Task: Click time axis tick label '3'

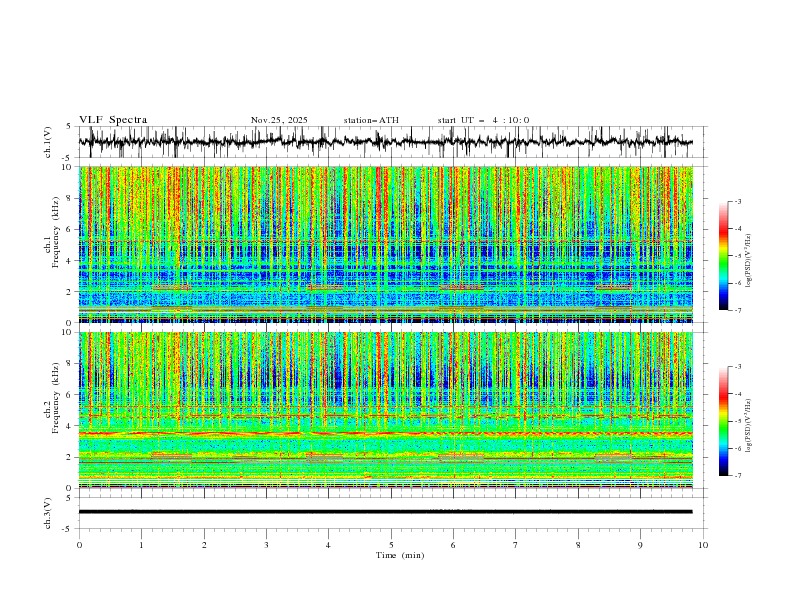Action: click(x=266, y=545)
